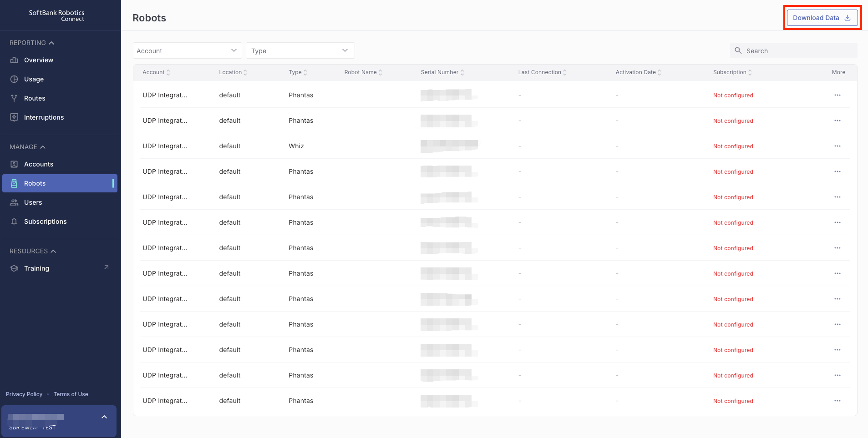
Task: Click the Usage pie chart icon
Action: (x=14, y=79)
